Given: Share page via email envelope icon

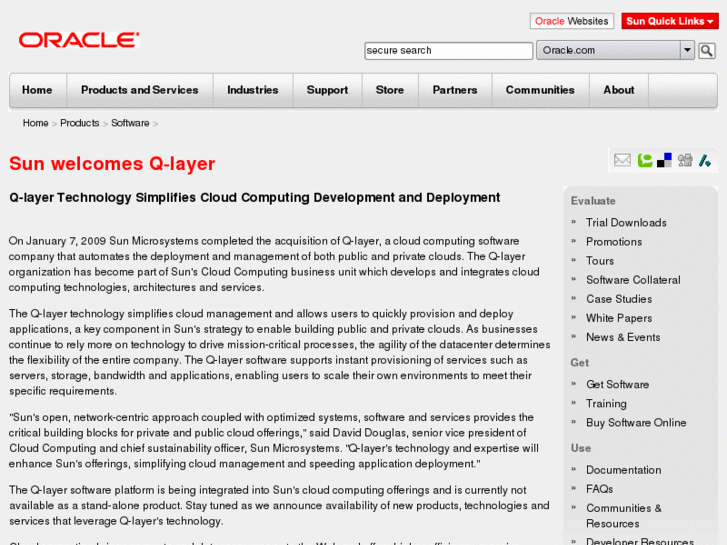Looking at the screenshot, I should pyautogui.click(x=622, y=160).
